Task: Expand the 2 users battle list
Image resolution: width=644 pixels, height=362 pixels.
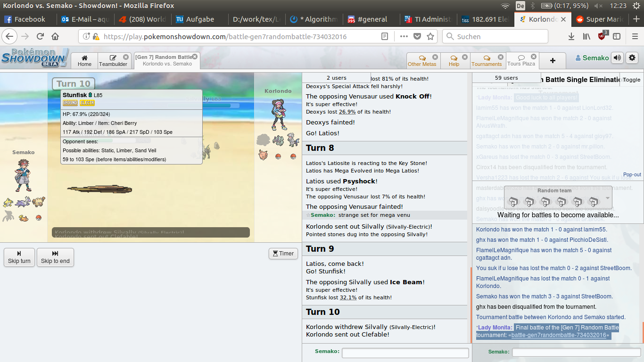Action: pos(336,78)
